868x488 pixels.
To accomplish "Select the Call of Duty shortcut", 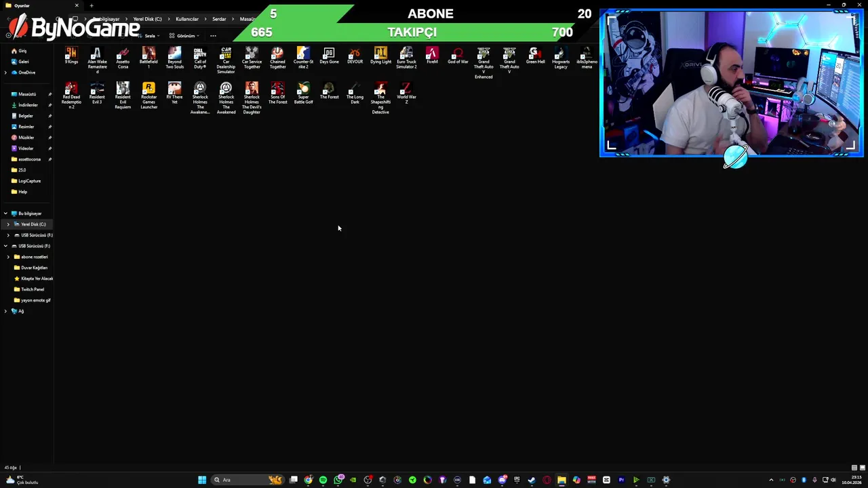I will (x=200, y=58).
